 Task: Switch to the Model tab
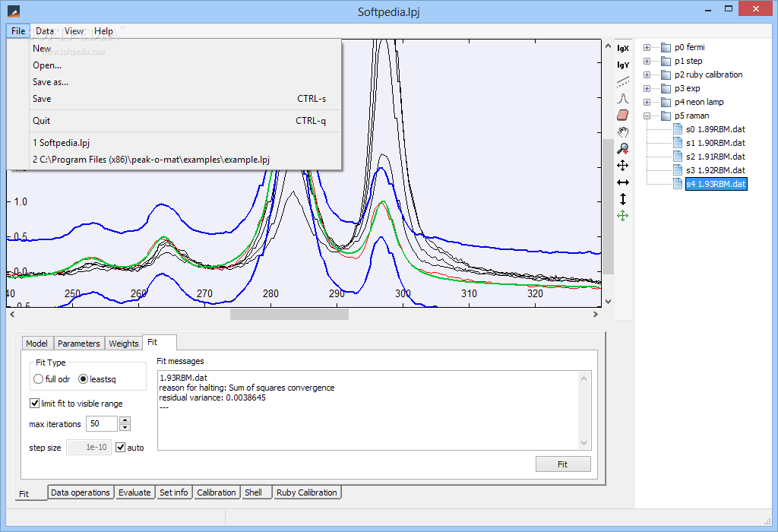click(36, 344)
